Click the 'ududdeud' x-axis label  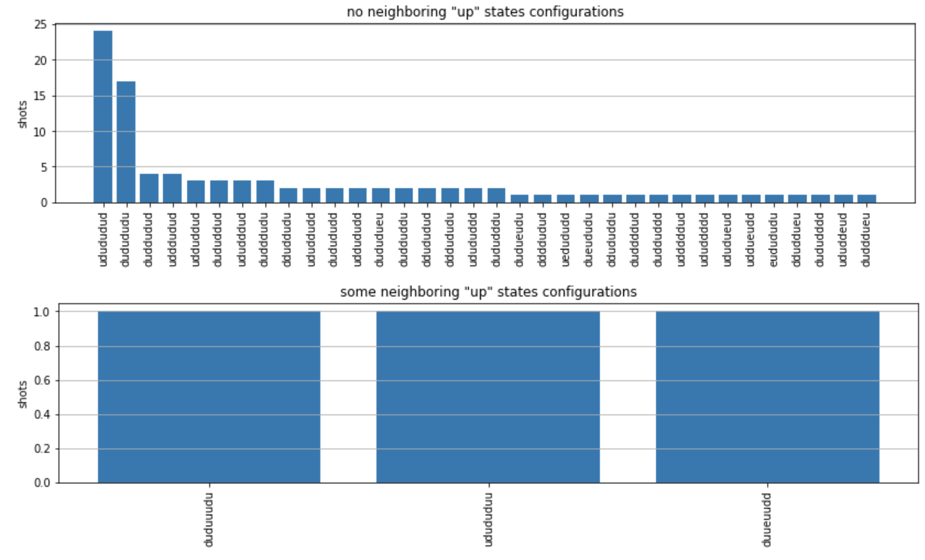(x=843, y=240)
